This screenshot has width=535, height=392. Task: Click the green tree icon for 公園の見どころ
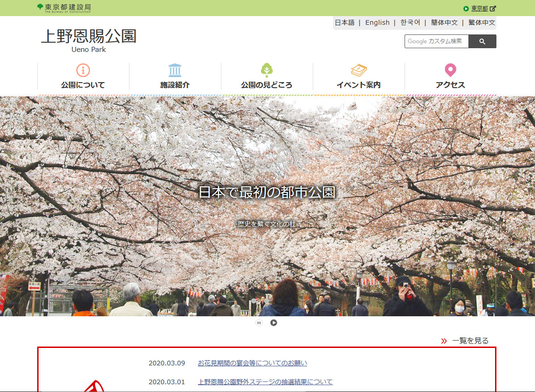coord(267,70)
